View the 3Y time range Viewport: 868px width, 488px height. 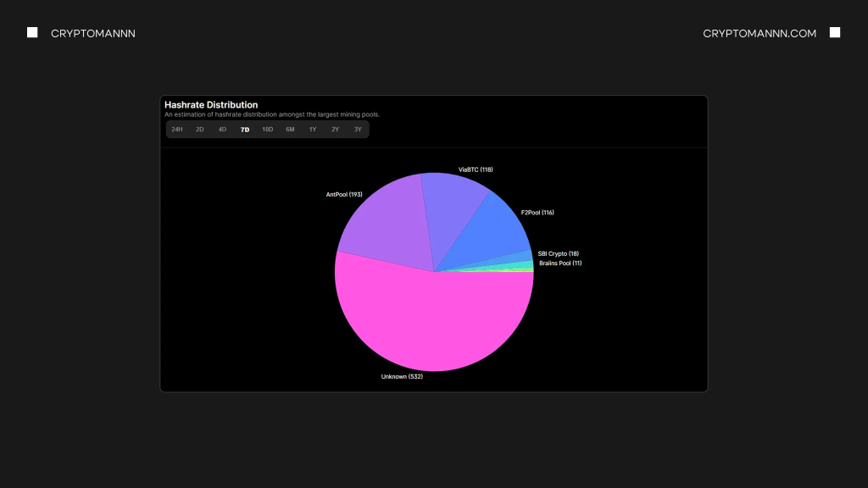(358, 130)
